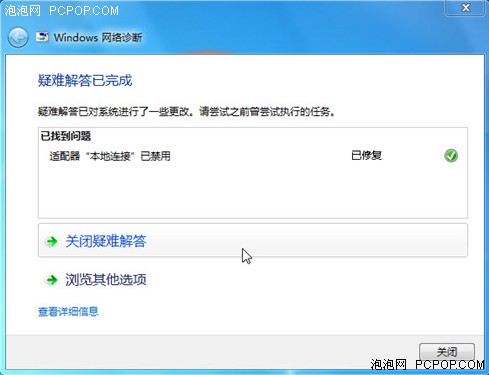489x375 pixels.
Task: Click the 已找到问题 heading
Action: pyautogui.click(x=66, y=136)
